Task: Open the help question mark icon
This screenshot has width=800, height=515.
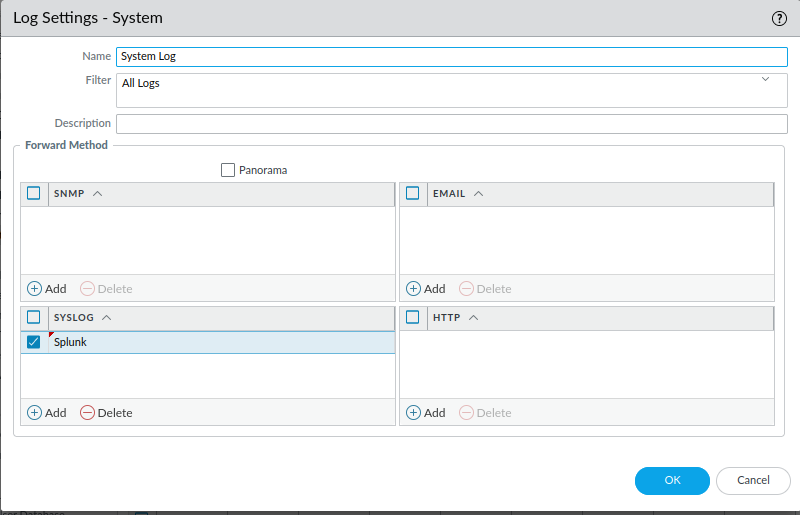Action: (x=779, y=18)
